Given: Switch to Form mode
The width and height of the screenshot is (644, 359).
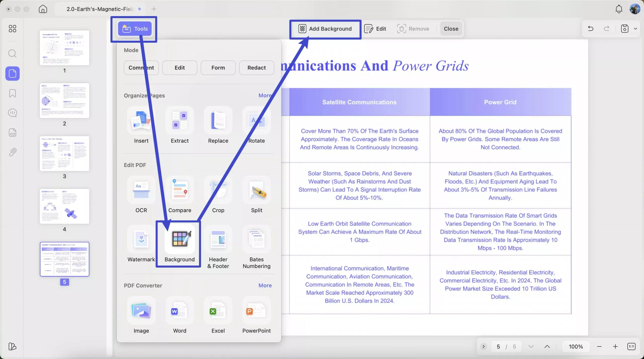Looking at the screenshot, I should pos(218,68).
